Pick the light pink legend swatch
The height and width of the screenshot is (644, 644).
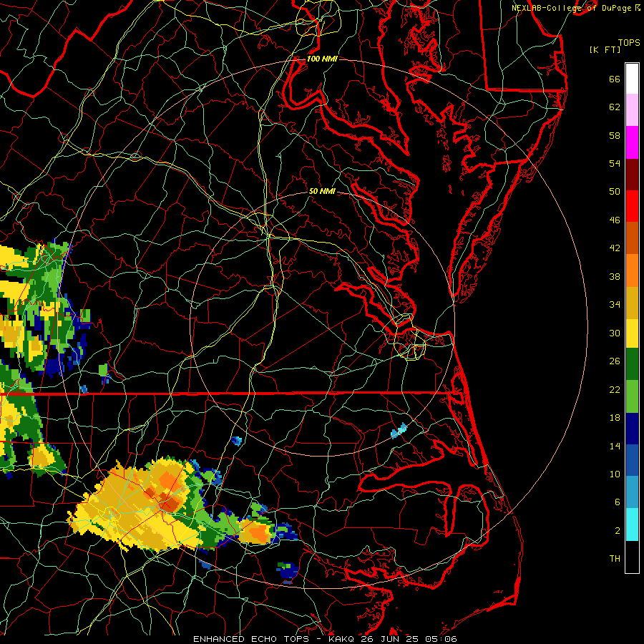(x=632, y=110)
